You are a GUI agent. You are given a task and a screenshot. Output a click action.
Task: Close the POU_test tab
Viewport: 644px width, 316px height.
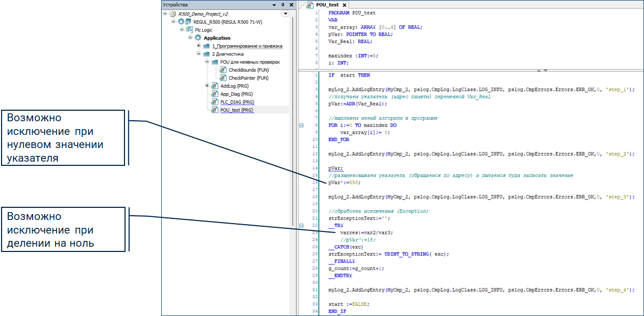coord(345,5)
